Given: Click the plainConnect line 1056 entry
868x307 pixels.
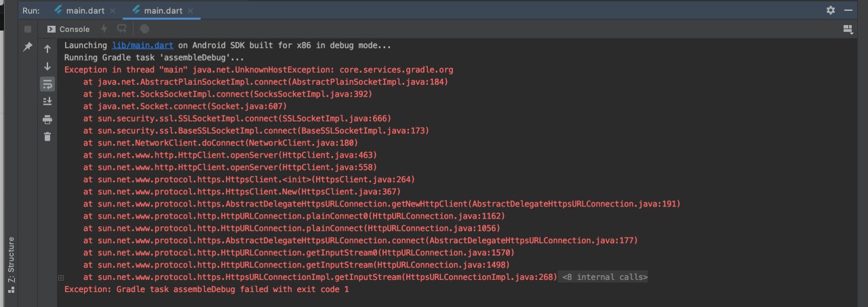Looking at the screenshot, I should pos(292,229).
